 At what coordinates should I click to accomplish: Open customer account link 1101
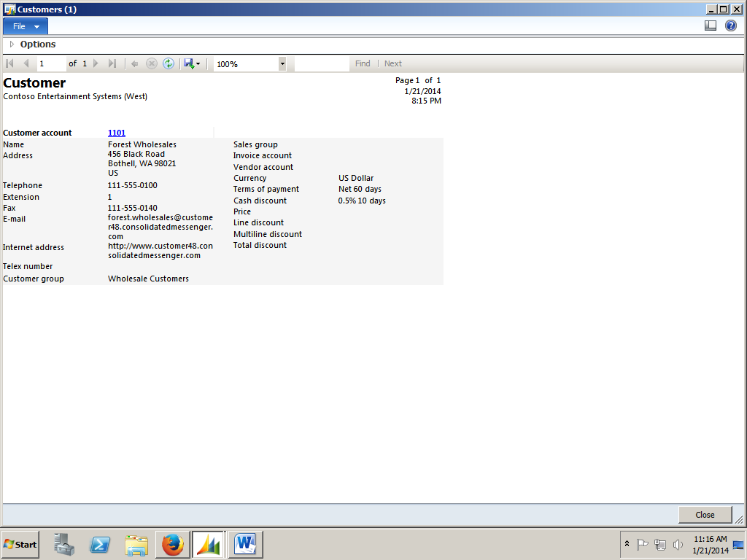pyautogui.click(x=116, y=132)
